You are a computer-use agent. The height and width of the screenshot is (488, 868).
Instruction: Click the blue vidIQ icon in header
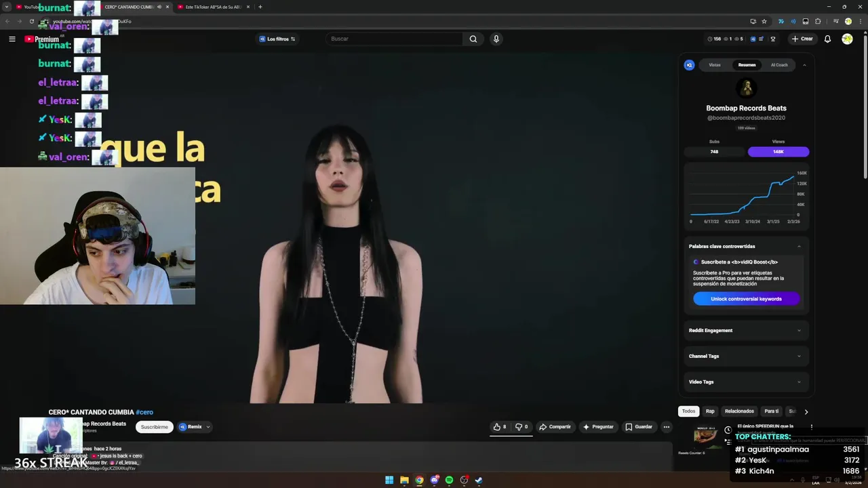pyautogui.click(x=753, y=39)
